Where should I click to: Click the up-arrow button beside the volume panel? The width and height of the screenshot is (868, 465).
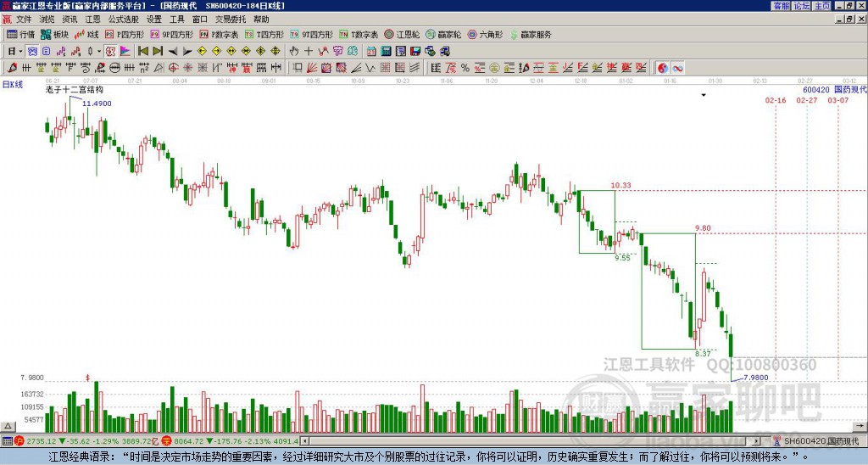(8, 426)
